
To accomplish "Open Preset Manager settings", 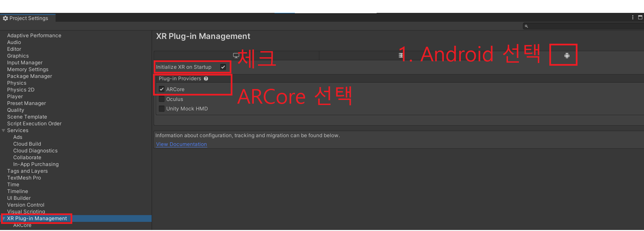I will tap(26, 103).
